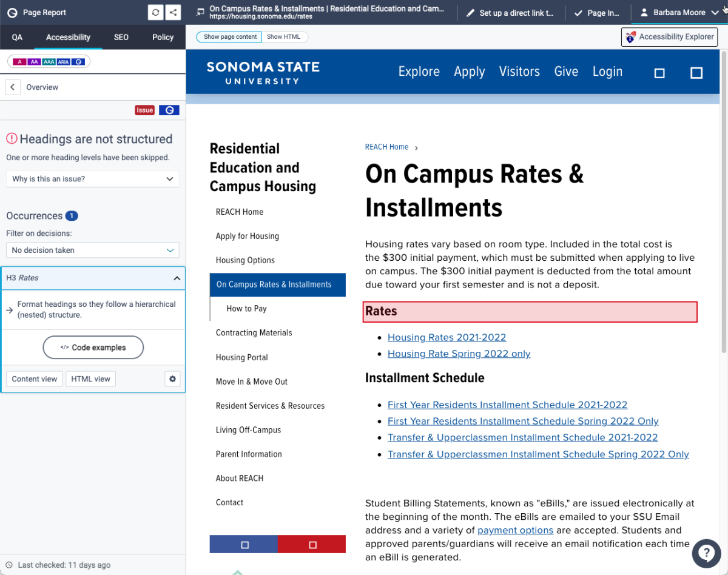The image size is (728, 575).
Task: Toggle the Siteimprove filter badge in conformance row
Action: [x=79, y=62]
